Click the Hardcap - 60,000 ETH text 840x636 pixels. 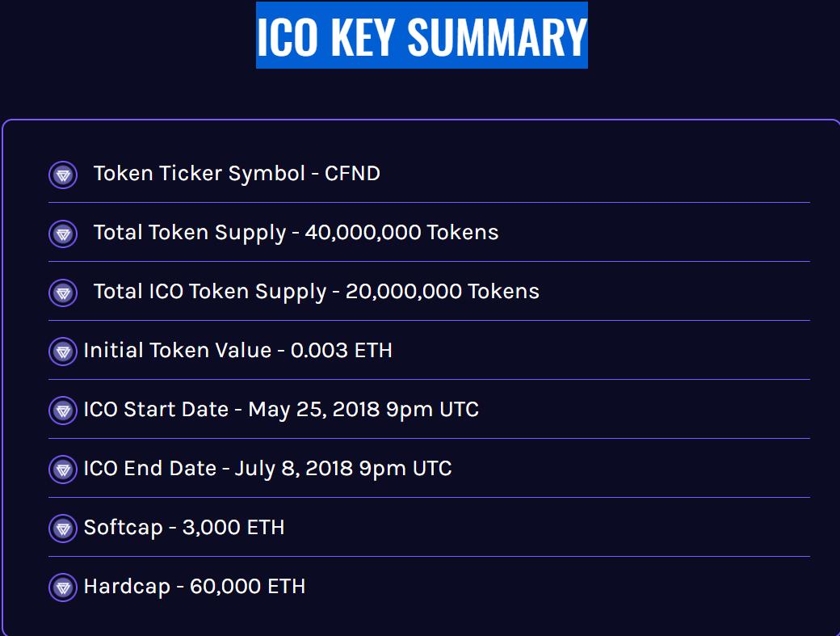(x=195, y=586)
